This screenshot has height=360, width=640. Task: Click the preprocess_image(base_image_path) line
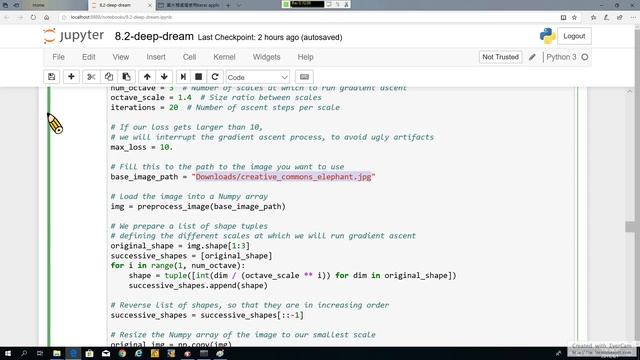tap(198, 206)
